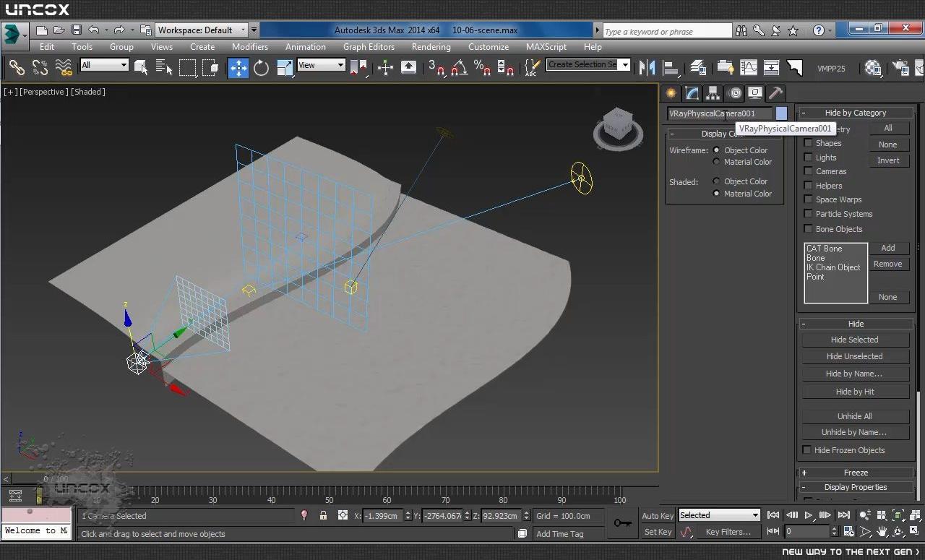Image resolution: width=925 pixels, height=560 pixels.
Task: Click the Save File icon in title bar
Action: 76,30
